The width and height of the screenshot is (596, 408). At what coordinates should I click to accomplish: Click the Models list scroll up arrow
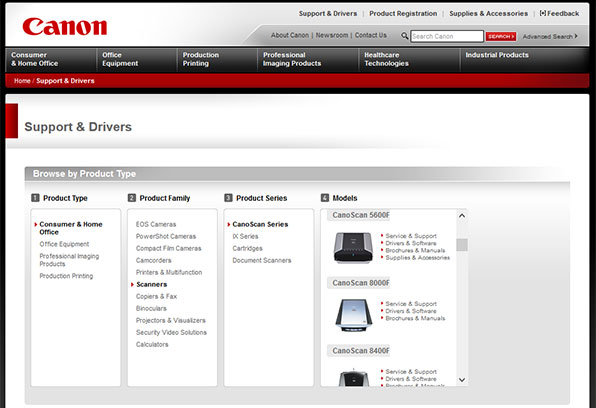click(462, 216)
